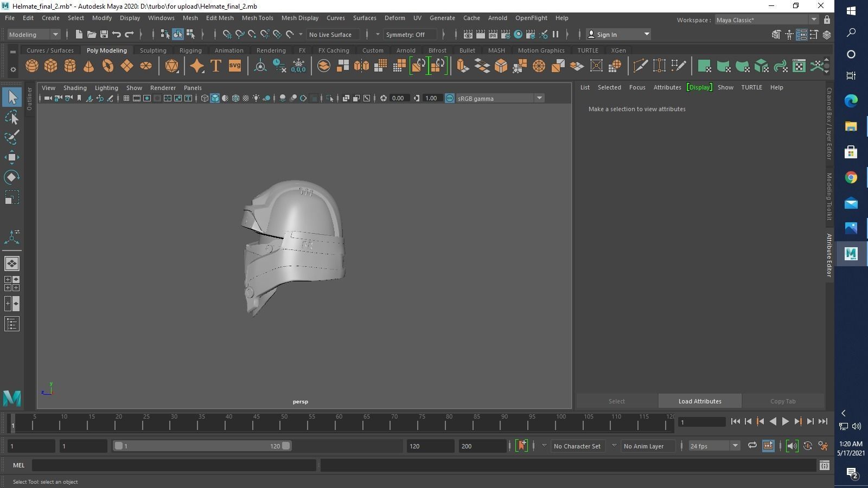Toggle viewport grid display
The height and width of the screenshot is (488, 868).
pyautogui.click(x=126, y=98)
